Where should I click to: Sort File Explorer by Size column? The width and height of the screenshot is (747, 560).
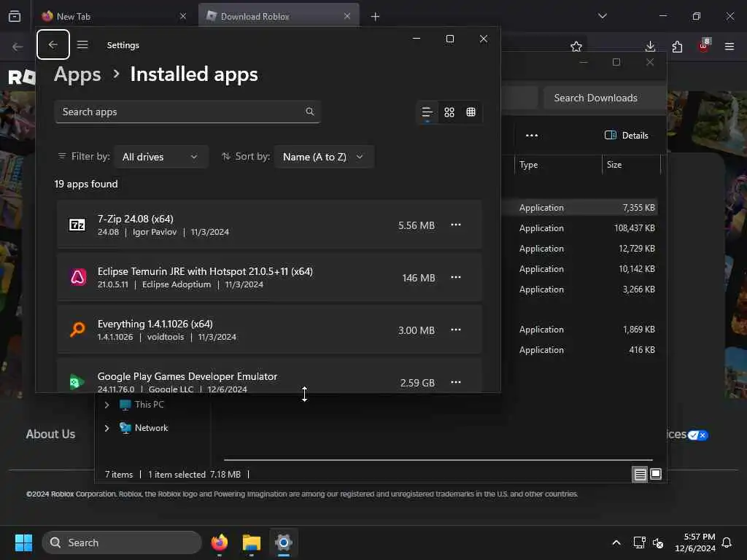click(631, 165)
